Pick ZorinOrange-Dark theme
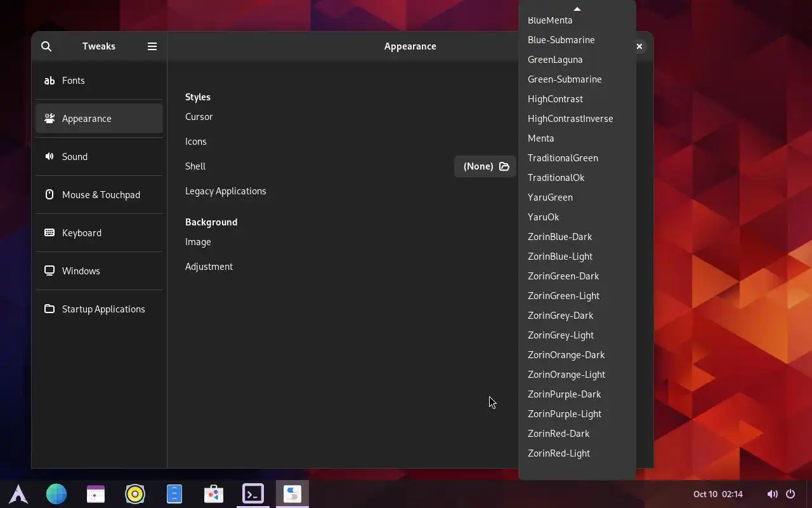This screenshot has width=812, height=508. [577, 355]
